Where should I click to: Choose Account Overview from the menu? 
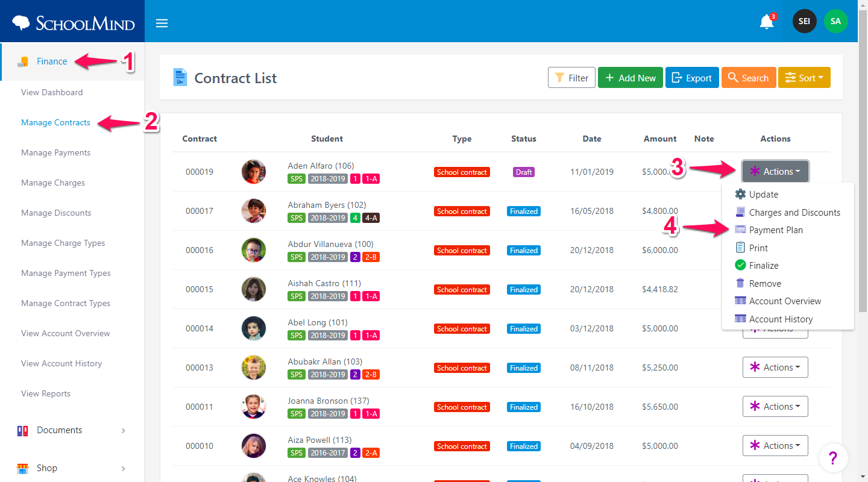[x=788, y=301]
